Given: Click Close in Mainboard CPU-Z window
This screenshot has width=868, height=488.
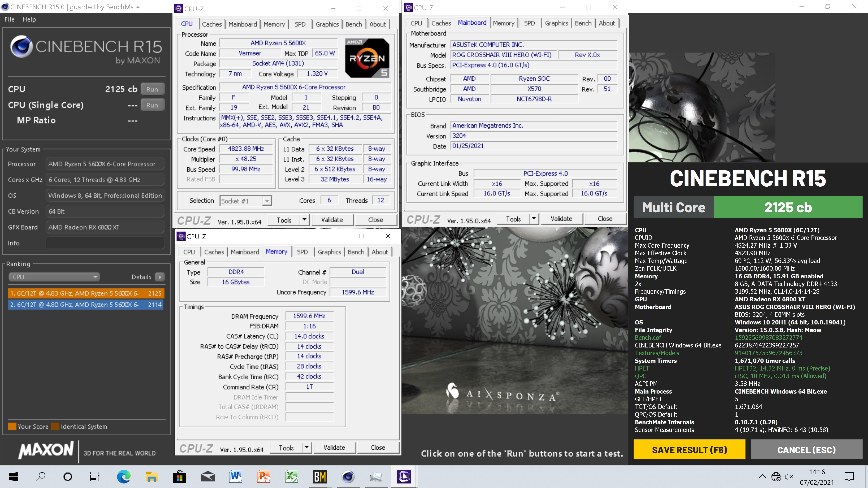Looking at the screenshot, I should (605, 219).
